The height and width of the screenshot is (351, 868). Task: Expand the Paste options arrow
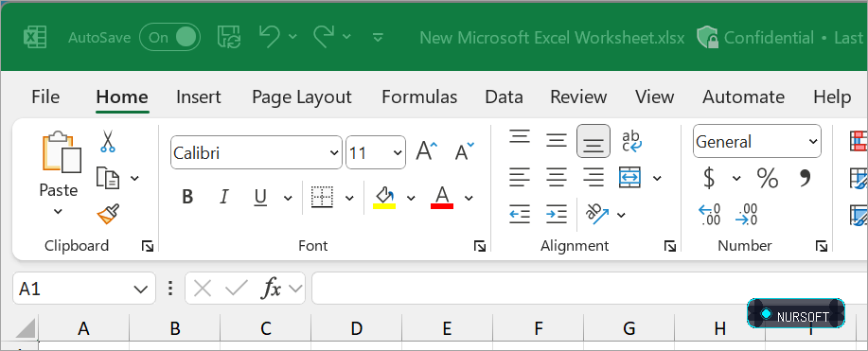point(58,211)
